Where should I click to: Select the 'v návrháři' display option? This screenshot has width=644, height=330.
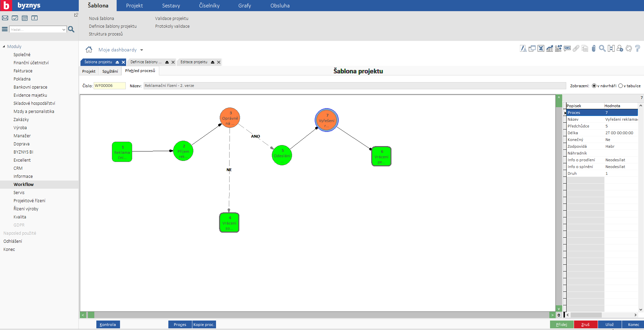coord(594,86)
